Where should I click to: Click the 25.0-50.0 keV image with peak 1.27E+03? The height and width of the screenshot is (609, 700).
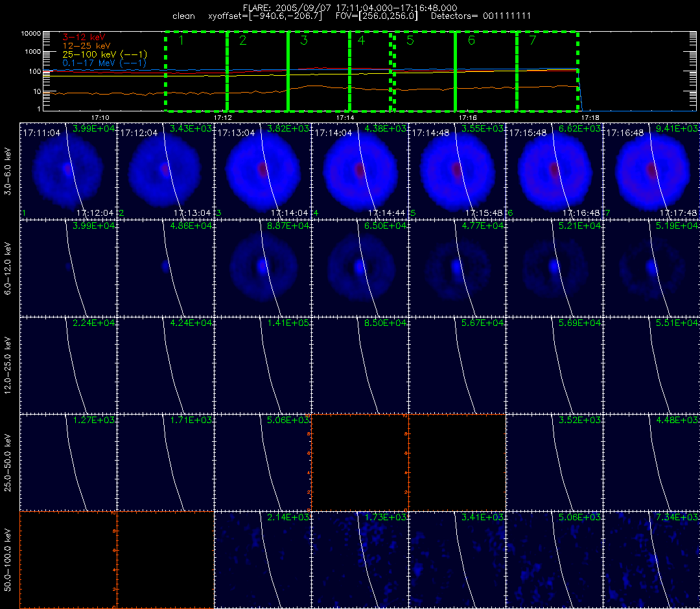click(x=68, y=462)
